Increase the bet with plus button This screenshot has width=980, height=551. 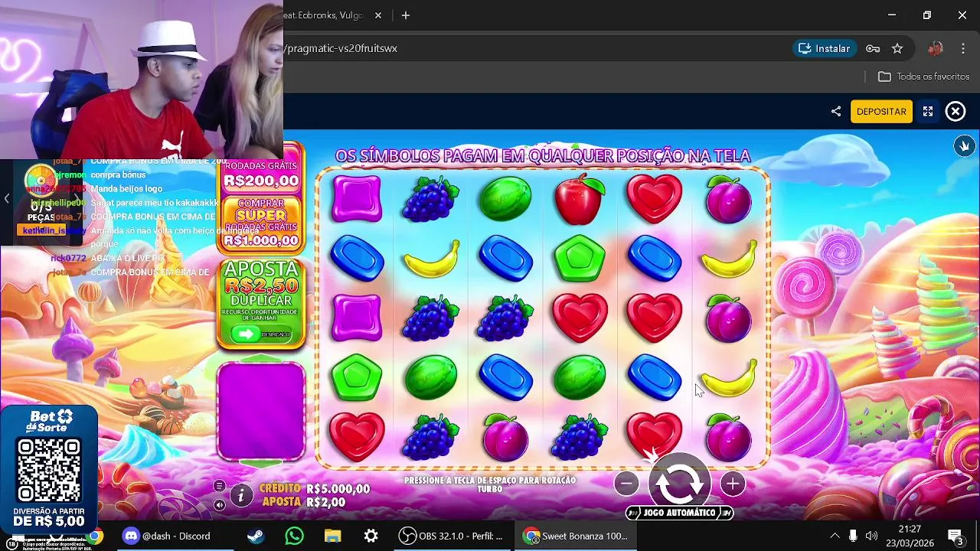[732, 484]
